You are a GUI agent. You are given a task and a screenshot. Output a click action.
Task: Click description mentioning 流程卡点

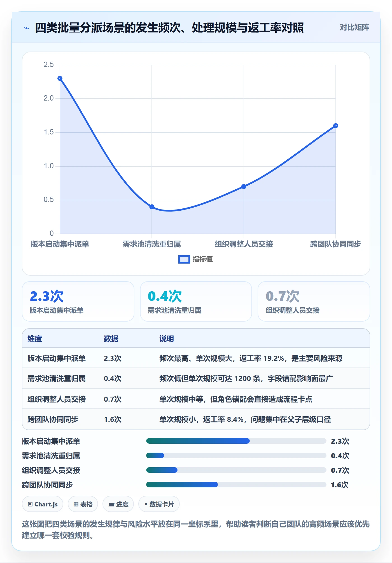click(236, 399)
